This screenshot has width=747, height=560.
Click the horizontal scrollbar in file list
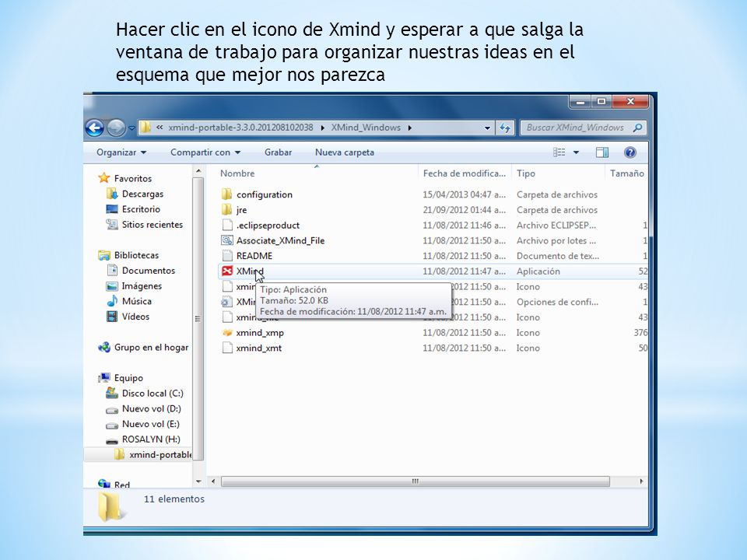[416, 481]
